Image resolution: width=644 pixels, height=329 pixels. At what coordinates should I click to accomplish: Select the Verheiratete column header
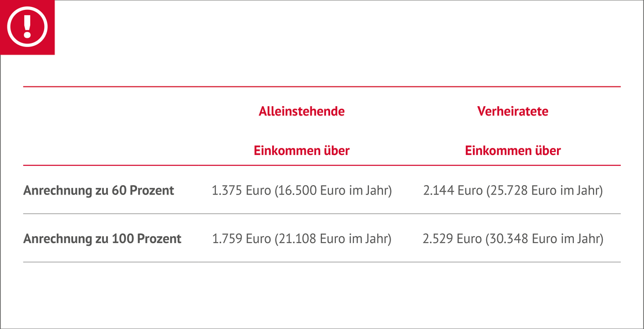[x=512, y=111]
